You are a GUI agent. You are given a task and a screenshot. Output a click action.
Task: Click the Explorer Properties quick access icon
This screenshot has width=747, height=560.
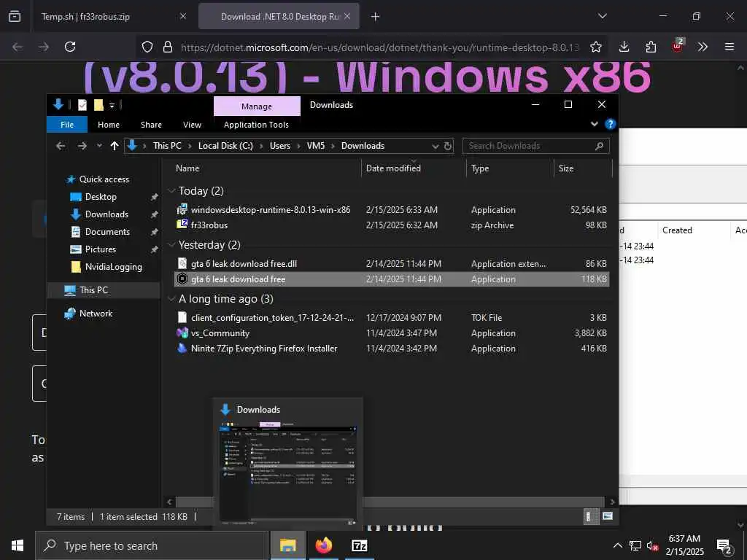pos(82,105)
